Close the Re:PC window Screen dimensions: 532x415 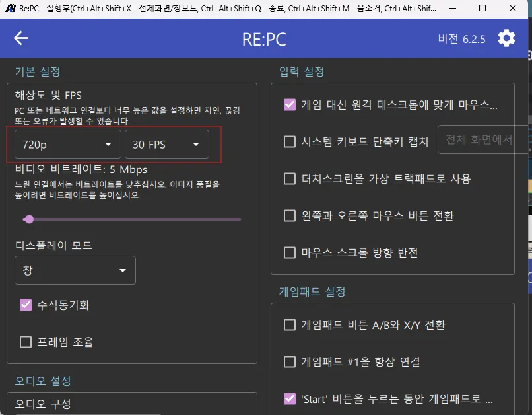click(513, 8)
